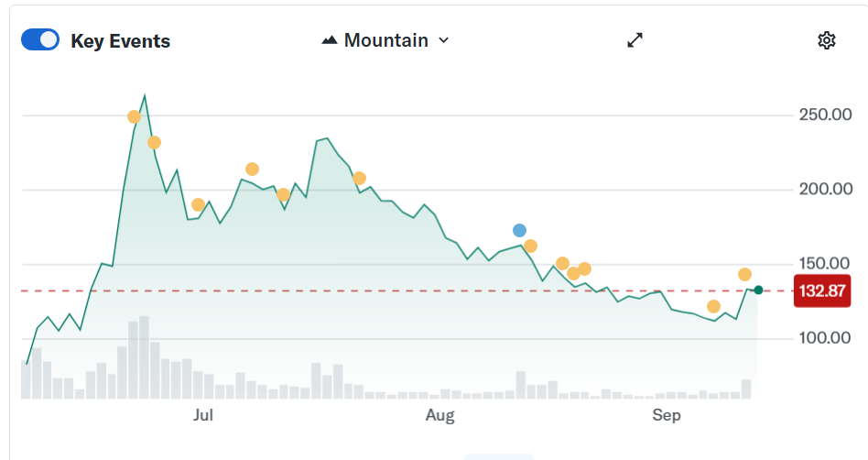
Task: Click the blue key event marker in August
Action: 520,230
